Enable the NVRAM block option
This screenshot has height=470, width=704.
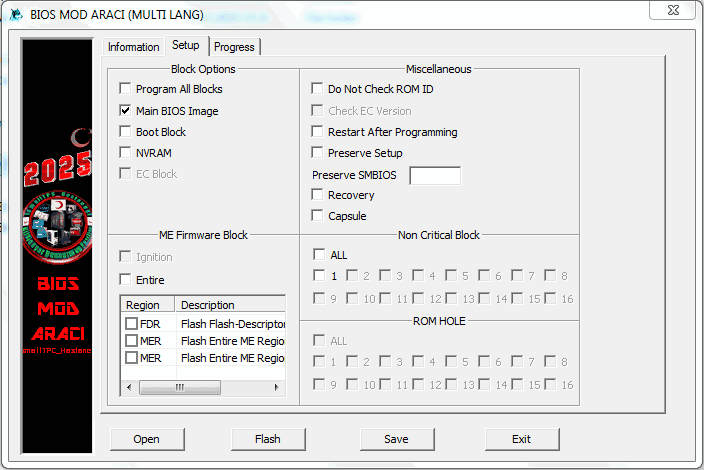coord(125,153)
